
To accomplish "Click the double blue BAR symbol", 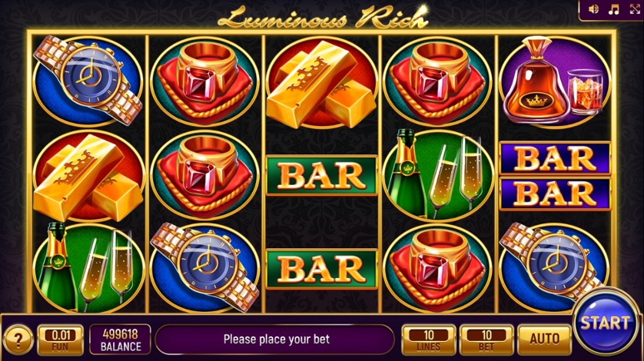I will 556,176.
